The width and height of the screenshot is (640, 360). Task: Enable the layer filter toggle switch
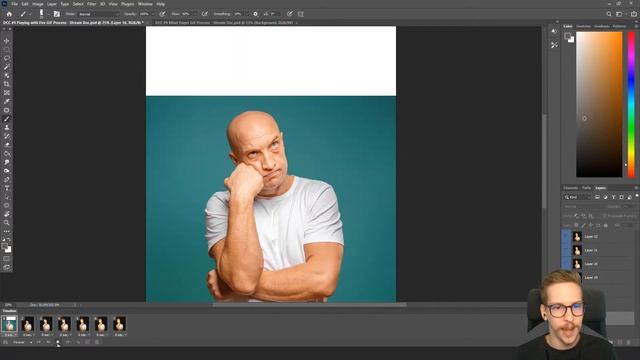(x=636, y=196)
